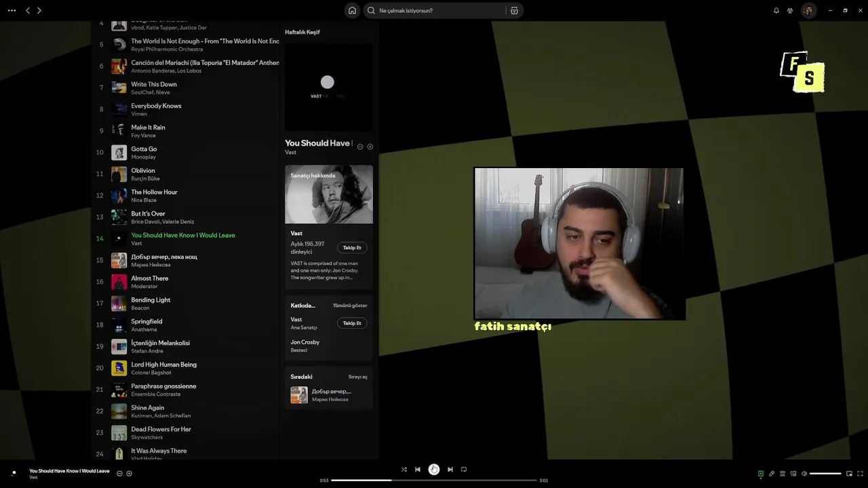The image size is (868, 488).
Task: Open artist link 'Burçin Büke'
Action: 145,179
